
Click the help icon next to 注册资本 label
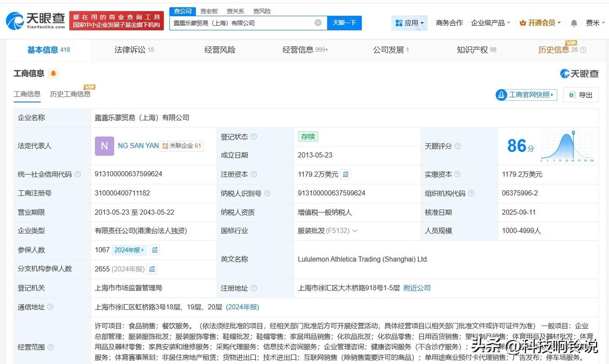pyautogui.click(x=254, y=174)
